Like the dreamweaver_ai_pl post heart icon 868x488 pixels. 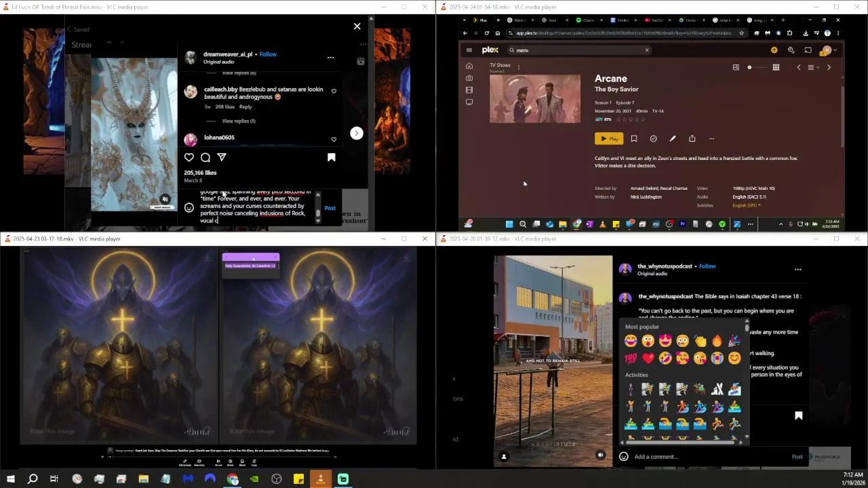point(189,157)
